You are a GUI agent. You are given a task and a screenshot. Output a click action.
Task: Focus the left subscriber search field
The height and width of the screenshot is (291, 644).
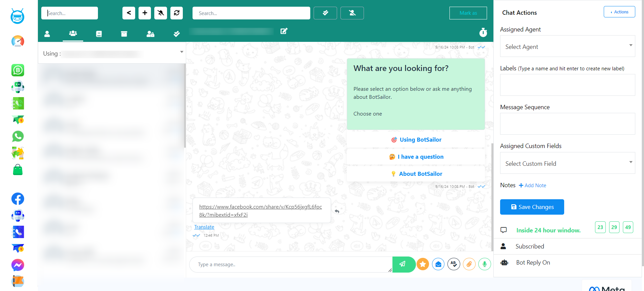click(69, 13)
